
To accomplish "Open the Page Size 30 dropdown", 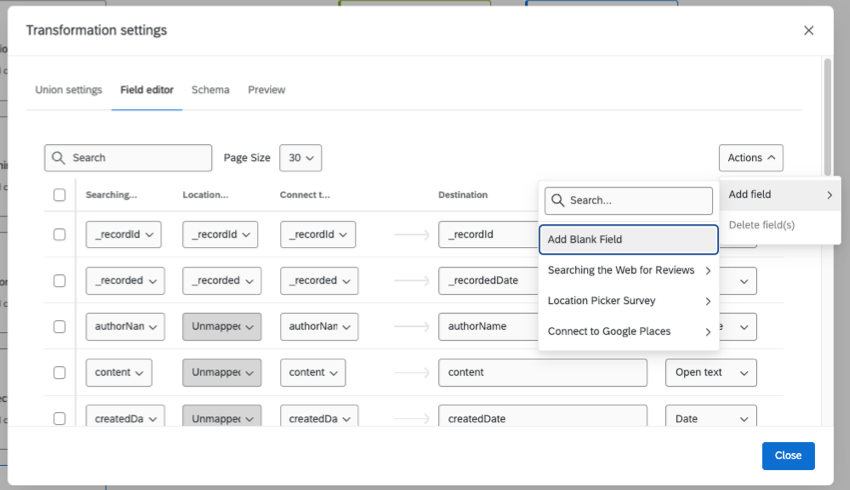I will [x=300, y=158].
